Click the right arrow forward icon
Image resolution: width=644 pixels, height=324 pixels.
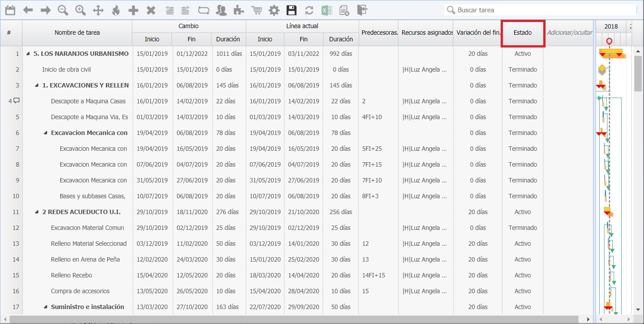pyautogui.click(x=46, y=10)
